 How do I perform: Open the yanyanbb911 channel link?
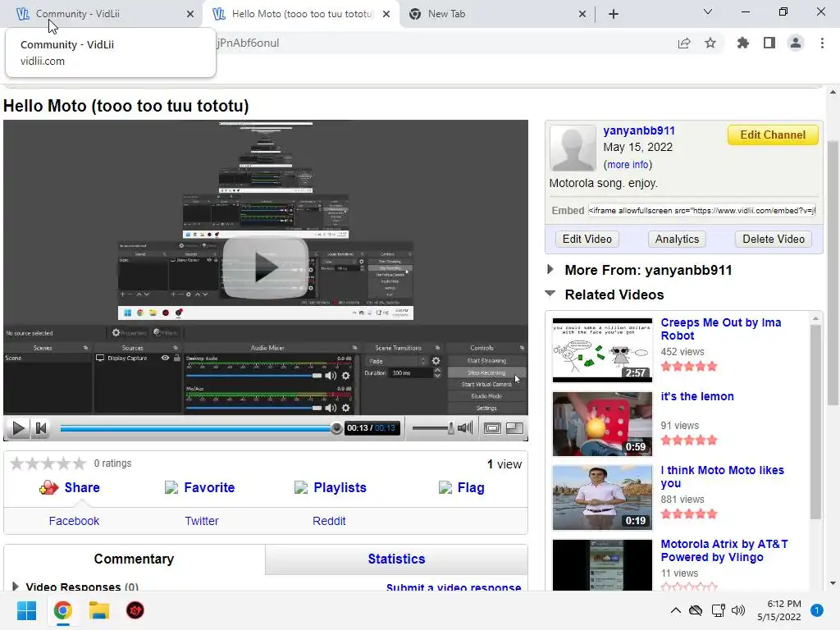coord(638,130)
